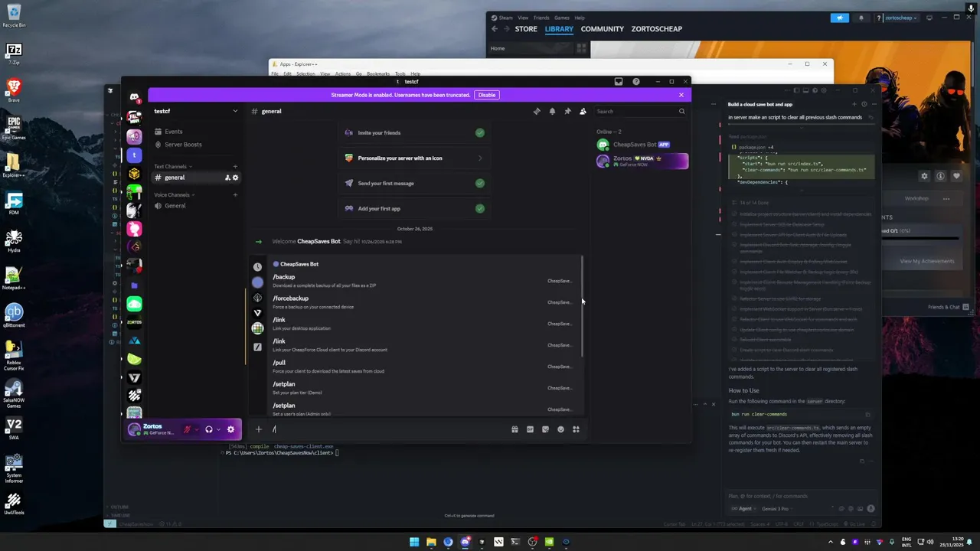Open Zortos profile in member list

642,161
